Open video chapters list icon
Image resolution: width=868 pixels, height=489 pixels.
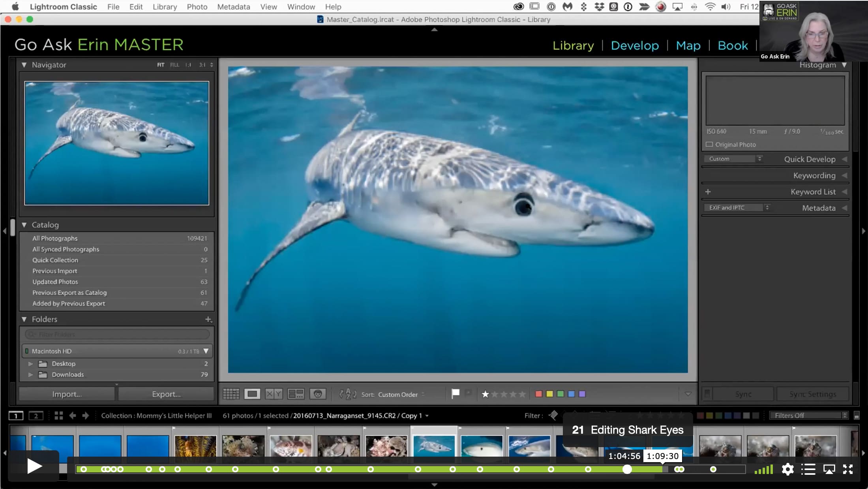click(808, 469)
